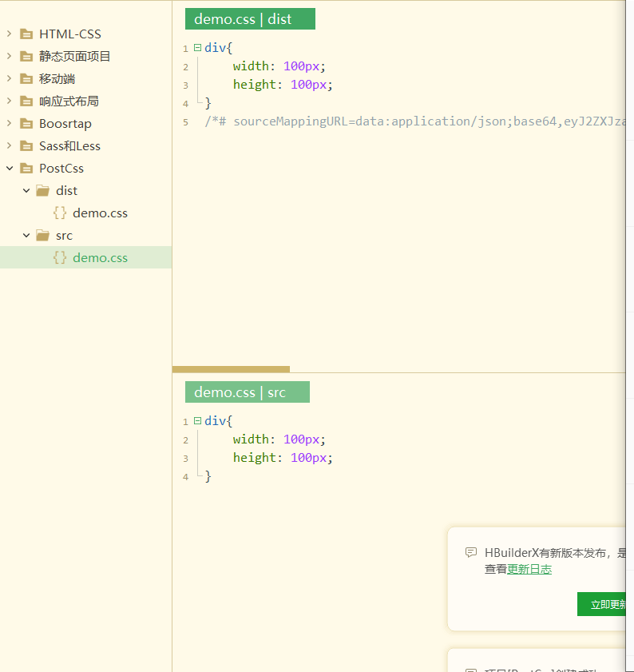Select the src folder label

(x=64, y=235)
